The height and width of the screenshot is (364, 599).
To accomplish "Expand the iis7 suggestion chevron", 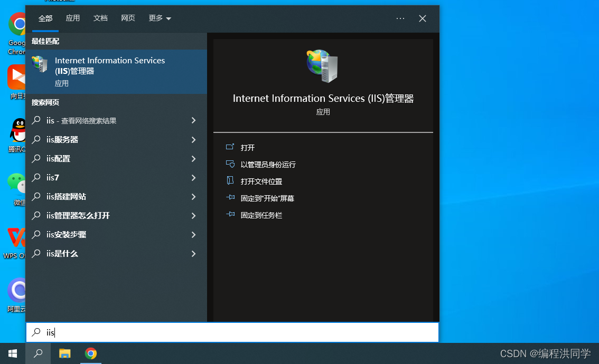I will coord(193,178).
